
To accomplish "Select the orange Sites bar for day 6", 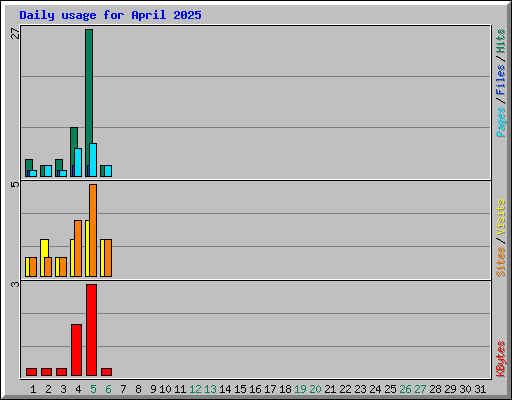I will (x=108, y=258).
